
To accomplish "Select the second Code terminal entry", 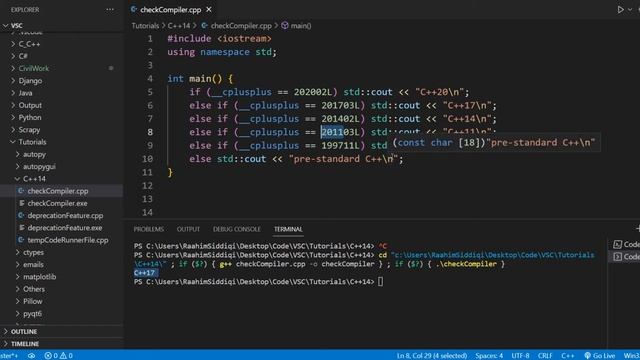I will (626, 256).
